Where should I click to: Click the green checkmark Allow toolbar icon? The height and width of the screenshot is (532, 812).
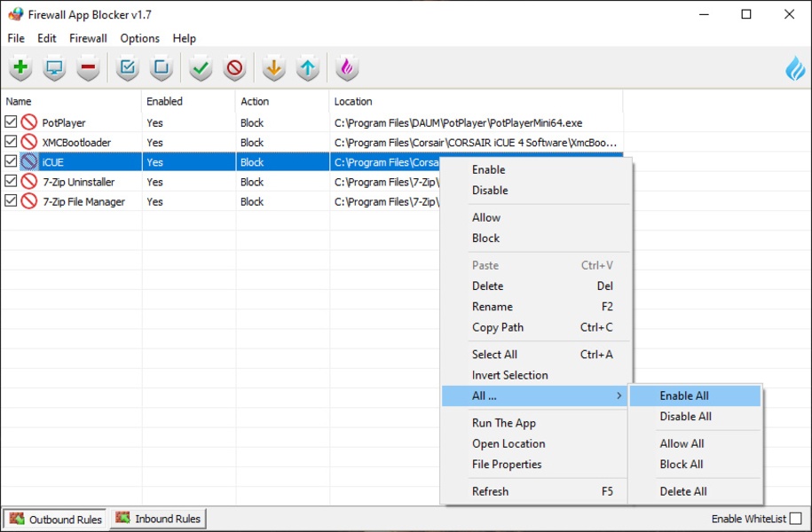(201, 67)
